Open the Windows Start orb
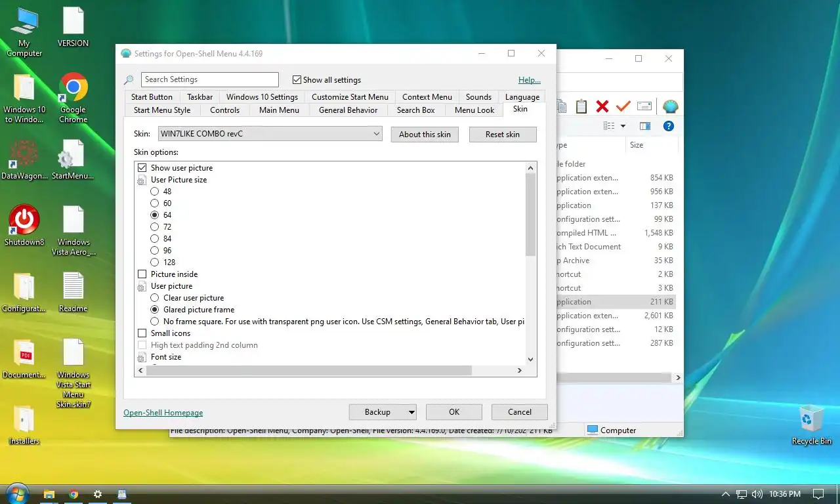Viewport: 840px width, 504px height. (17, 493)
